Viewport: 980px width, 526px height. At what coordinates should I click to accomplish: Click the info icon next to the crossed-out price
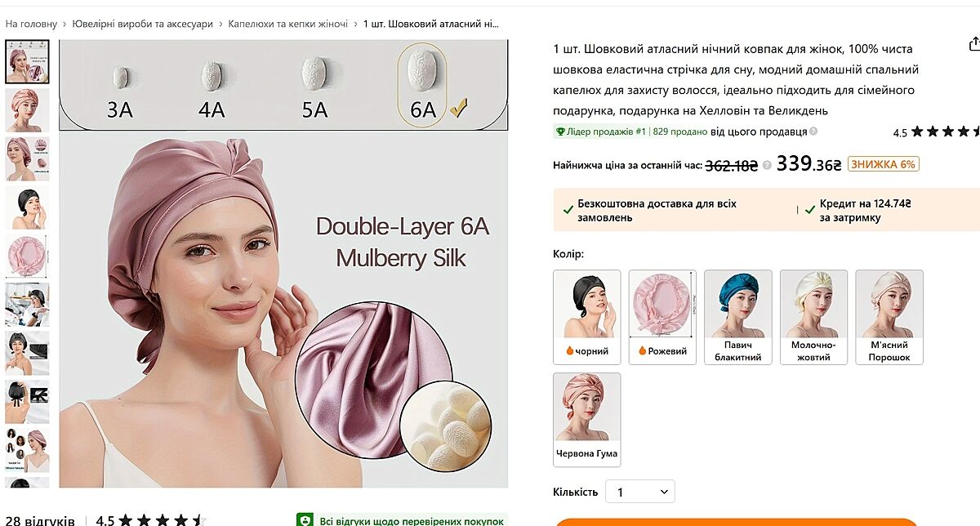point(767,165)
